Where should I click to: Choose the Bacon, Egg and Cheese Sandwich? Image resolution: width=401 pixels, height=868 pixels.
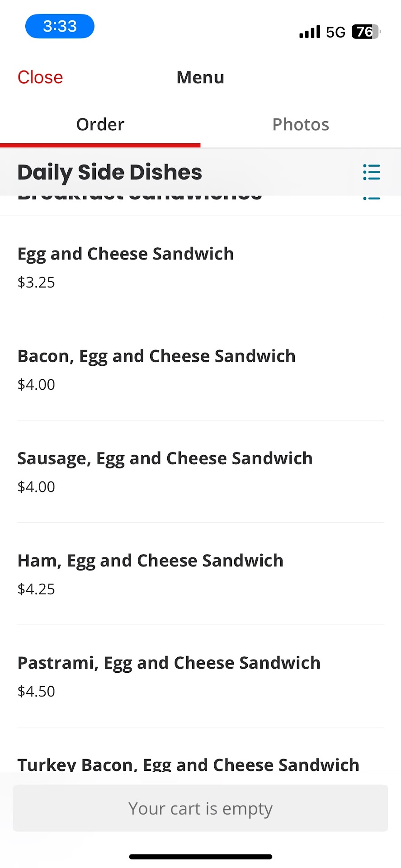156,356
